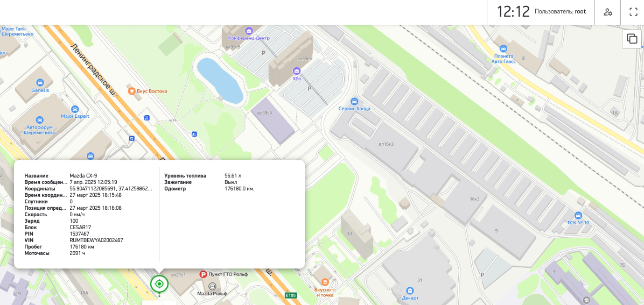Select the Mazda Рольф dealer icon
The width and height of the screenshot is (644, 305).
pyautogui.click(x=212, y=286)
